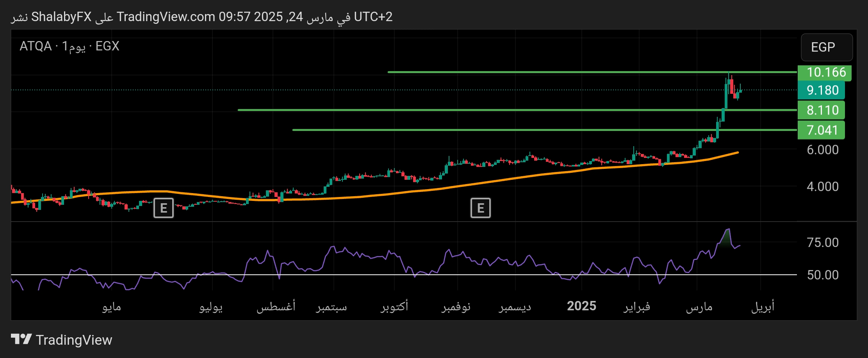
Task: Click the earnings E marker near June
Action: click(x=163, y=208)
